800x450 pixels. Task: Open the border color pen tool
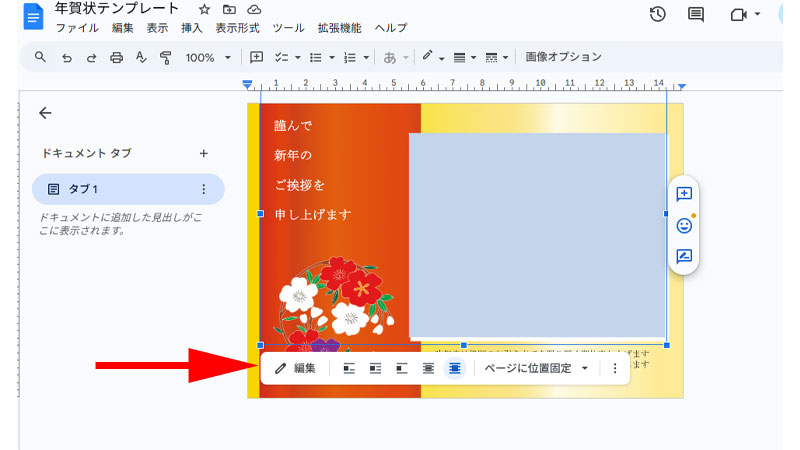(428, 57)
